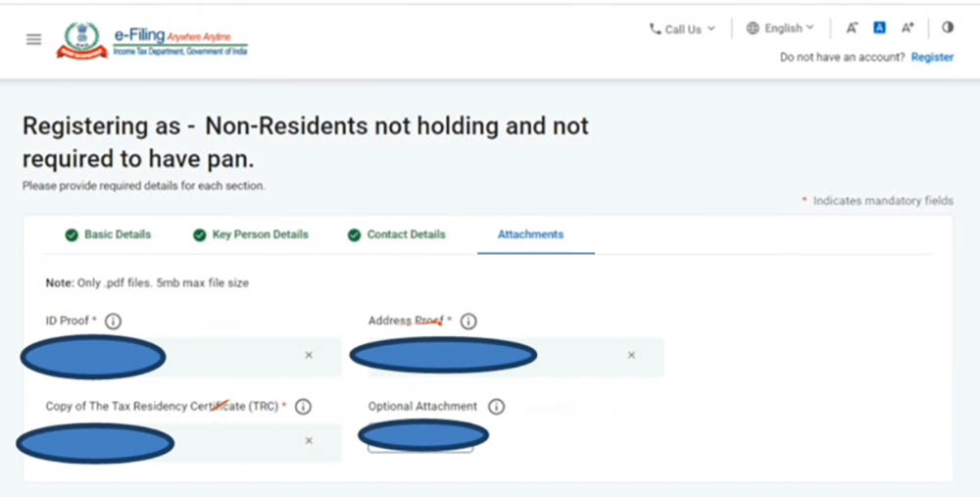Screen dimensions: 980x497
Task: Expand the Call Us dropdown
Action: [682, 29]
